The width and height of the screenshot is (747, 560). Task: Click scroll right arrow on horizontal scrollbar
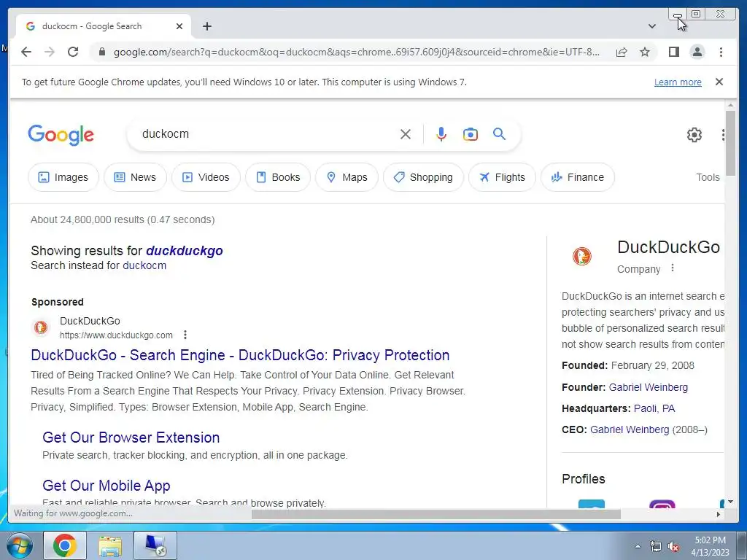pyautogui.click(x=719, y=514)
